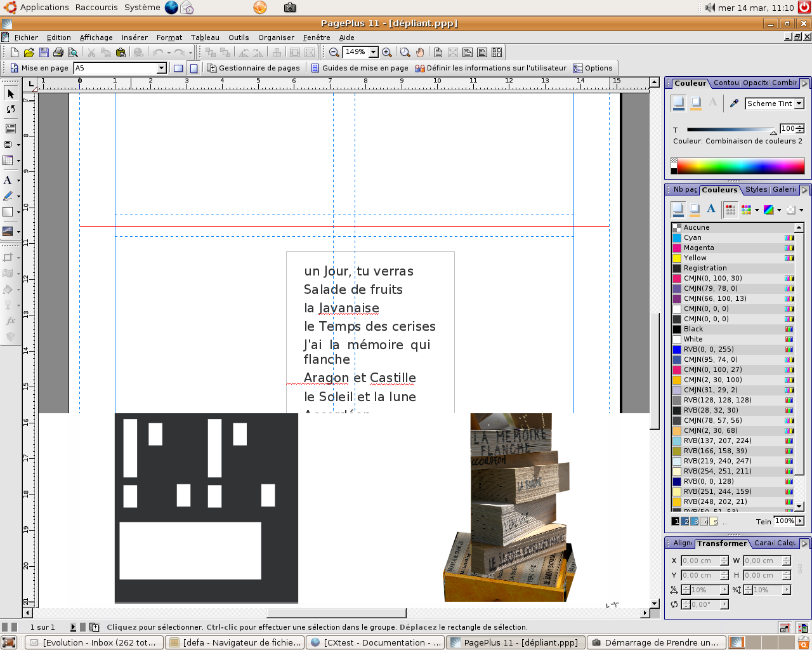The height and width of the screenshot is (650, 812).
Task: Select the Pan hand tool
Action: point(419,52)
